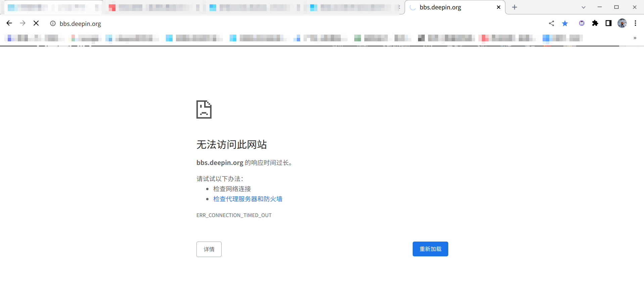The width and height of the screenshot is (644, 295).
Task: Open the tab search dropdown
Action: tap(584, 7)
